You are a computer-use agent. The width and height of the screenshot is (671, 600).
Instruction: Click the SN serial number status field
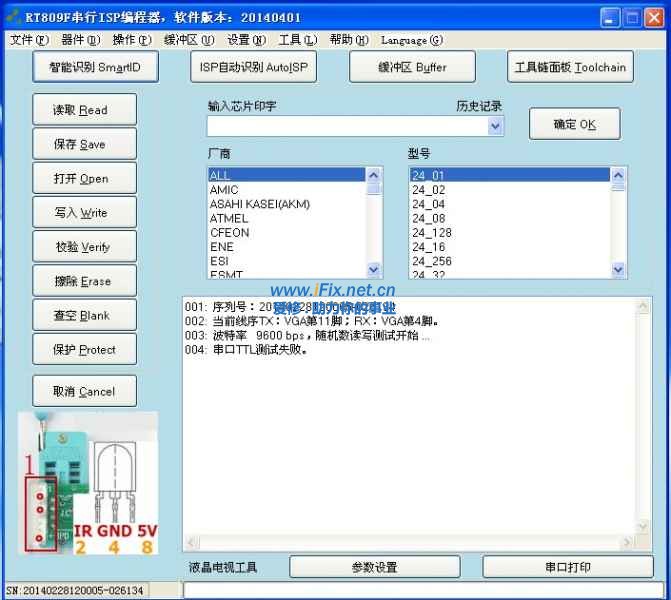tap(75, 591)
